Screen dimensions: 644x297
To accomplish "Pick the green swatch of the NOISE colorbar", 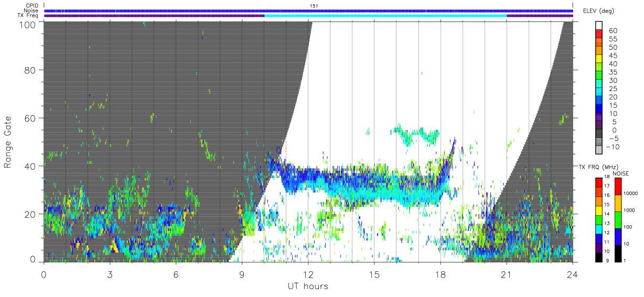I will (619, 220).
